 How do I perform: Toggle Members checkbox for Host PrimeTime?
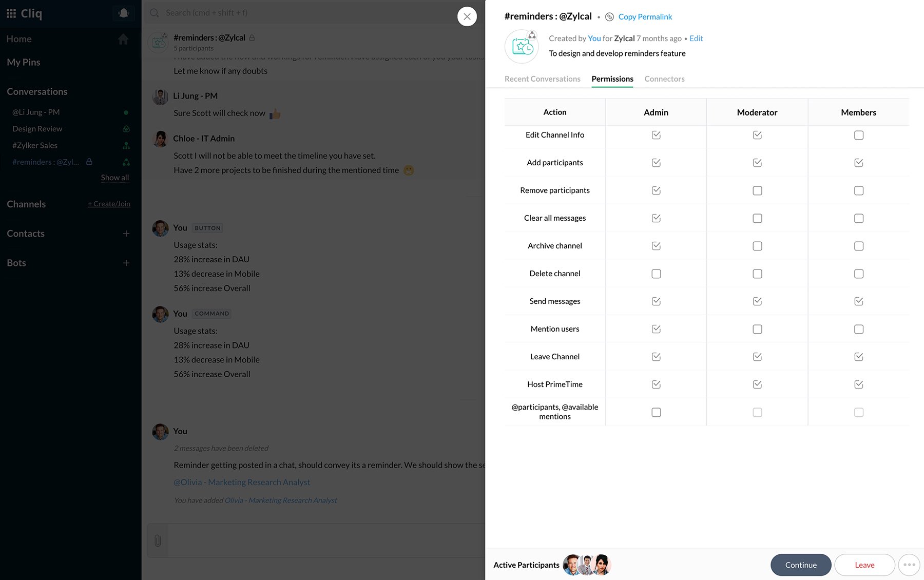tap(859, 384)
